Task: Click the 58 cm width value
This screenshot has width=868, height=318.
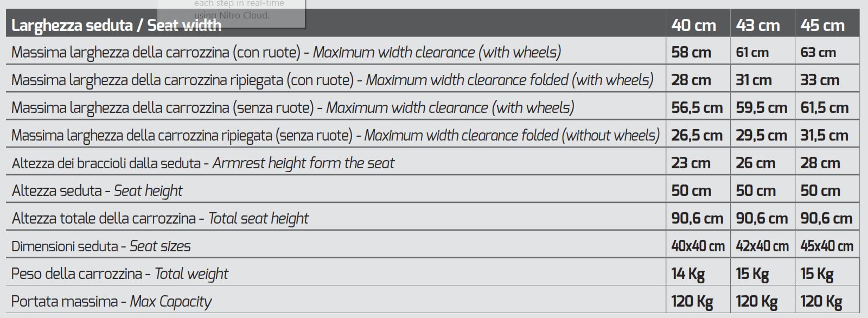Action: 691,53
